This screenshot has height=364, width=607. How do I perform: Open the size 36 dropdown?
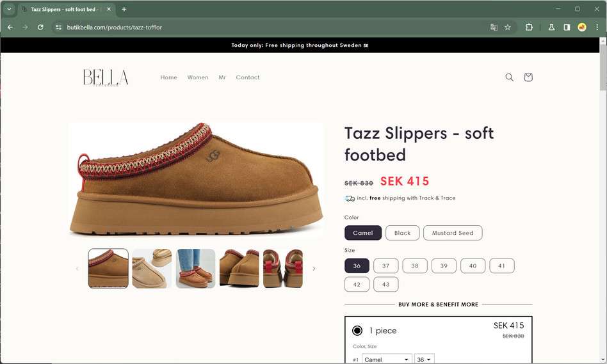(424, 360)
